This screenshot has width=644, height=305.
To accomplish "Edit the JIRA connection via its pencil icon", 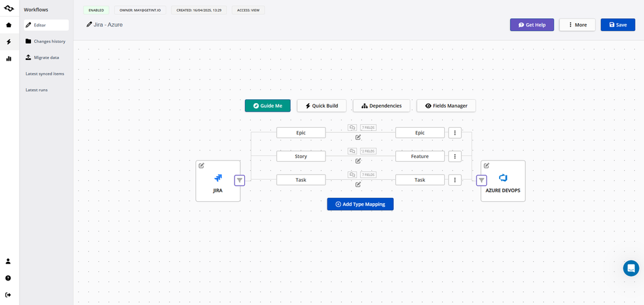I will coord(201,166).
